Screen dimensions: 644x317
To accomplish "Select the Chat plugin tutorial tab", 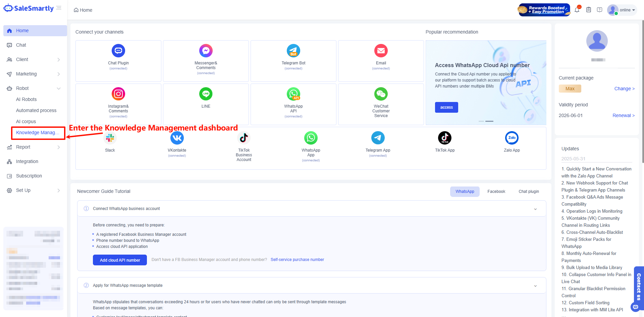I will [529, 192].
